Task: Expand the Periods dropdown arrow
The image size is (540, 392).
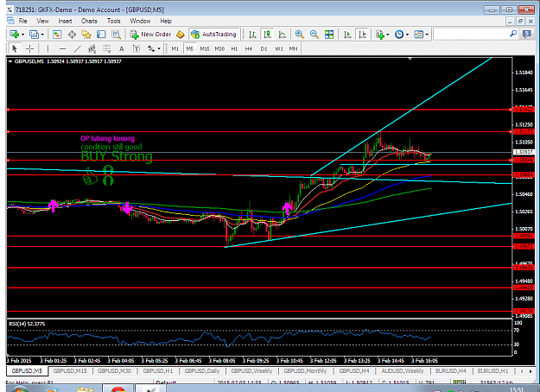Action: [x=407, y=35]
